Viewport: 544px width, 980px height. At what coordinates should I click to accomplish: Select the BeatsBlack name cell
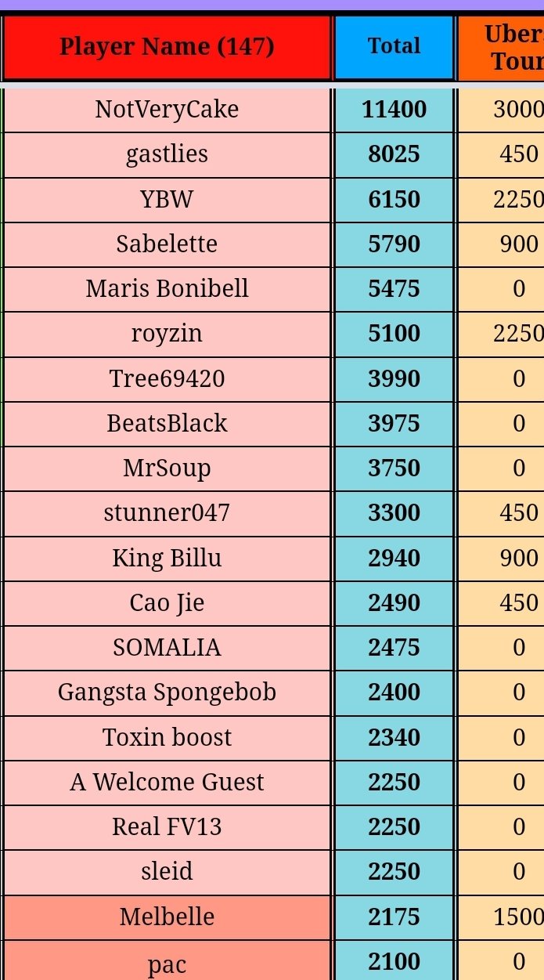167,424
